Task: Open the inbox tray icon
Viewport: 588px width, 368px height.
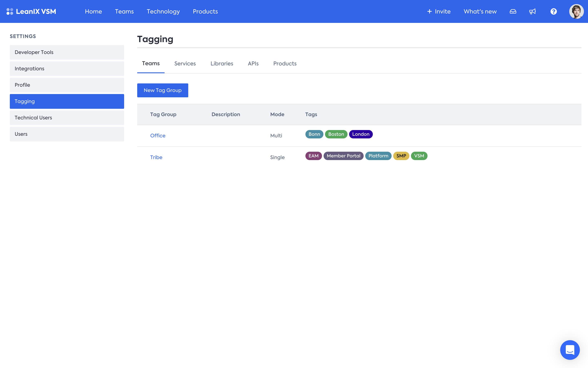Action: (x=513, y=11)
